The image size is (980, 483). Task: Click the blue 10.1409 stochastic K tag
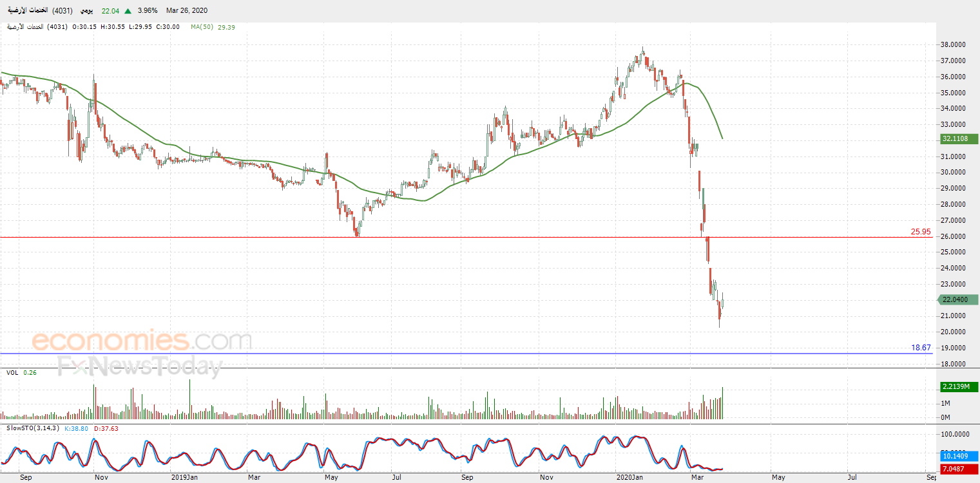tap(959, 457)
